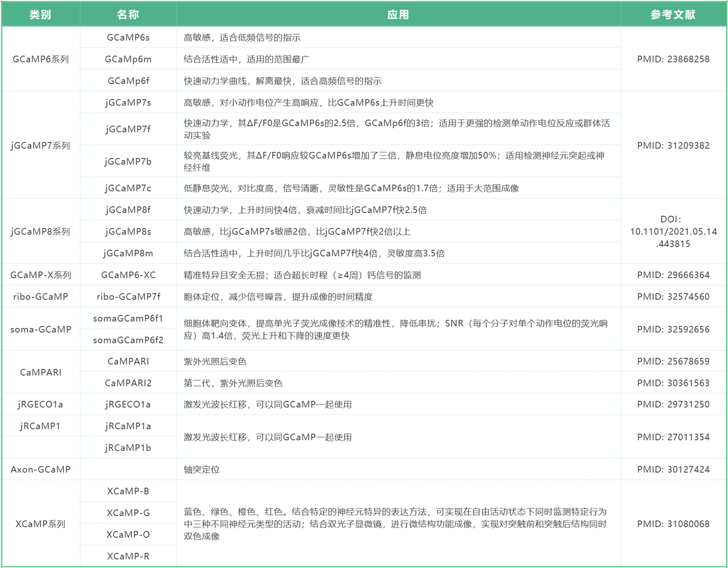Image resolution: width=728 pixels, height=568 pixels.
Task: Open the PMID: 31209382 reference
Action: [x=673, y=145]
